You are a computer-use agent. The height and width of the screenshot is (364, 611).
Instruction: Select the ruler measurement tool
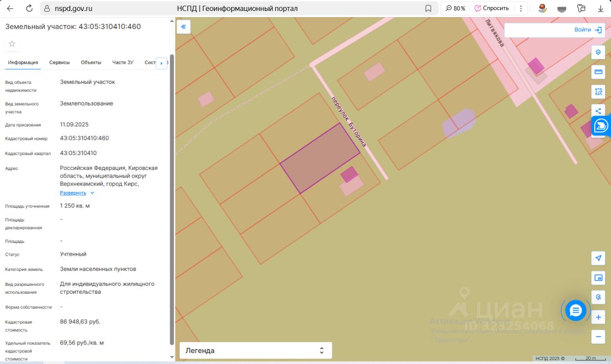(598, 72)
